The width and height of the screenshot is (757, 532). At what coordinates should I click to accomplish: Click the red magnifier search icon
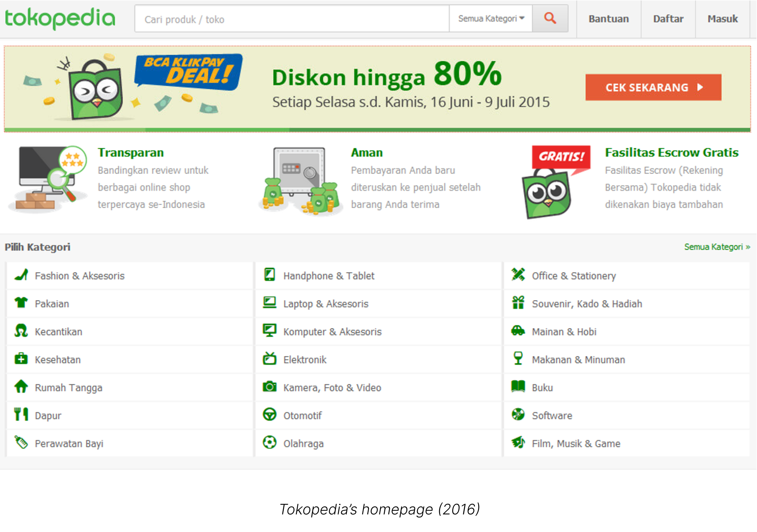click(x=550, y=18)
